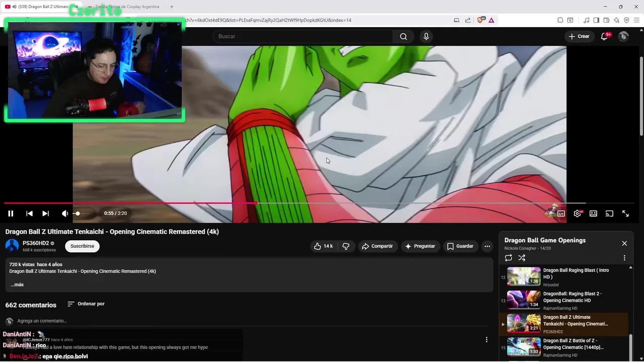Skip to next video in playlist
This screenshot has height=362, width=644.
point(45,214)
